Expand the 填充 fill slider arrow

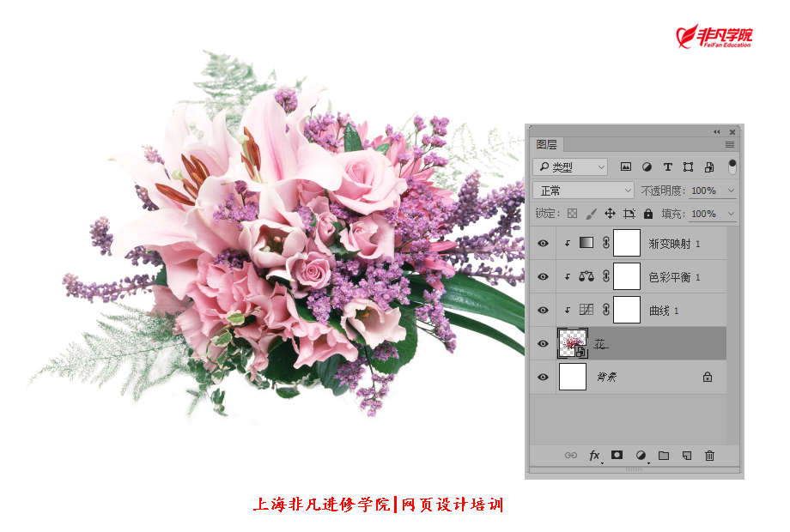coord(731,214)
